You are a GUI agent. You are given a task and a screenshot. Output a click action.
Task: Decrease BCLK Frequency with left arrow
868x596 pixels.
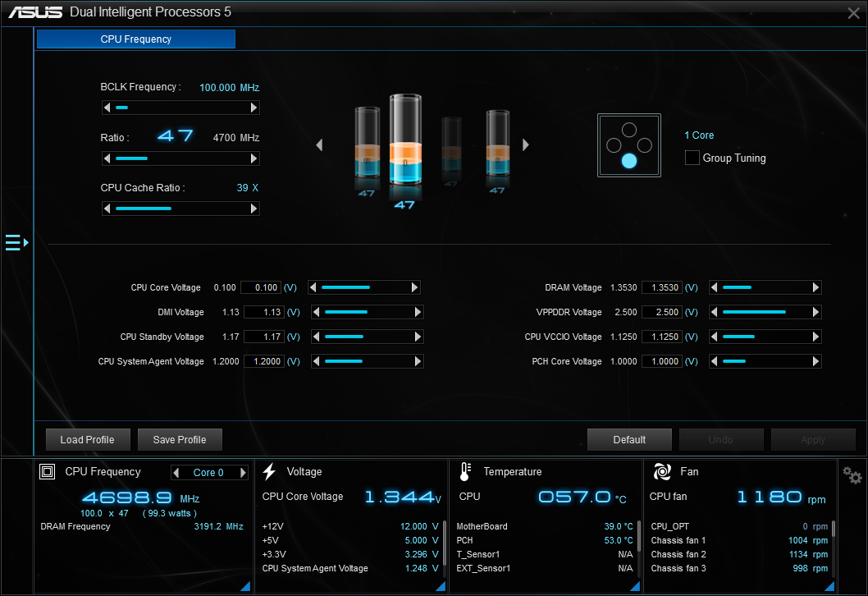[x=107, y=108]
